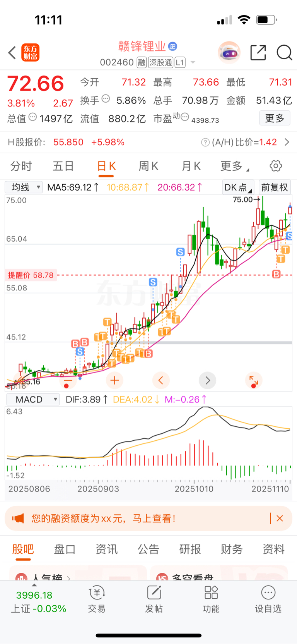Tap the H股 price 55.850
This screenshot has width=297, height=644.
point(68,143)
